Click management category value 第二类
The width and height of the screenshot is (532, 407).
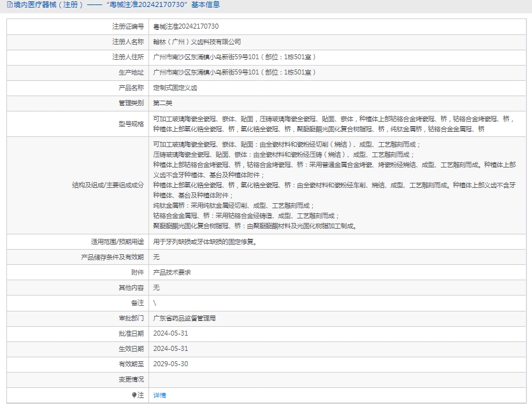click(162, 103)
